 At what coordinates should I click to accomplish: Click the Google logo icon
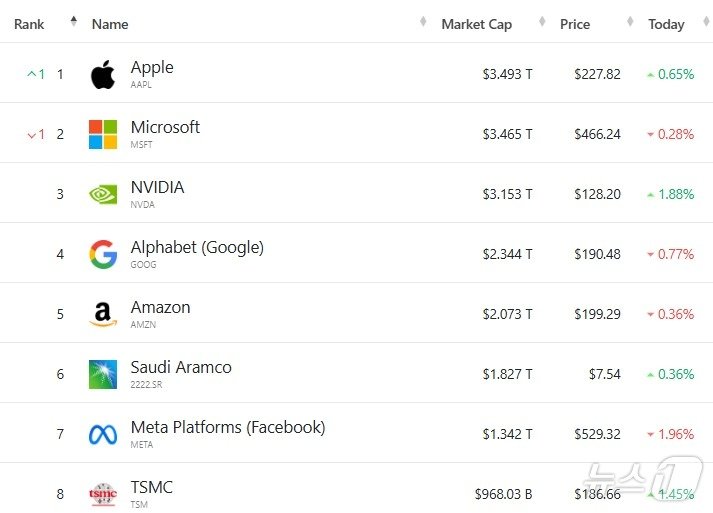[x=103, y=254]
